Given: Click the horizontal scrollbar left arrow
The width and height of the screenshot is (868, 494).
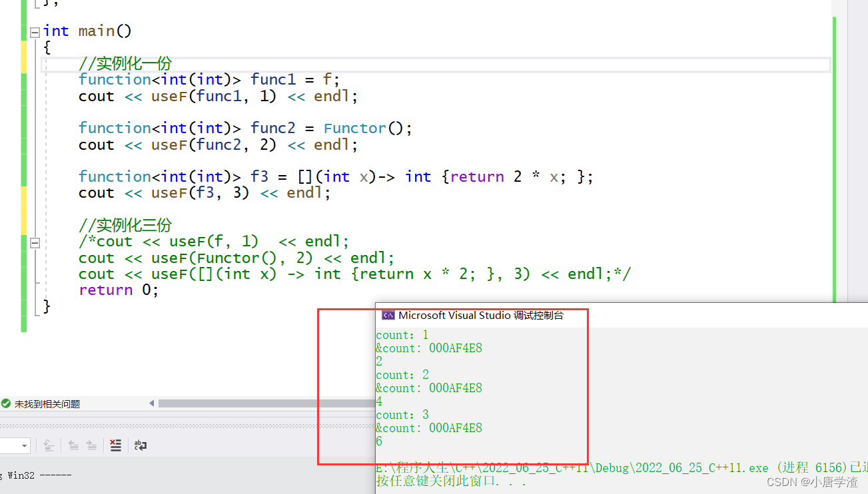Looking at the screenshot, I should click(x=152, y=403).
